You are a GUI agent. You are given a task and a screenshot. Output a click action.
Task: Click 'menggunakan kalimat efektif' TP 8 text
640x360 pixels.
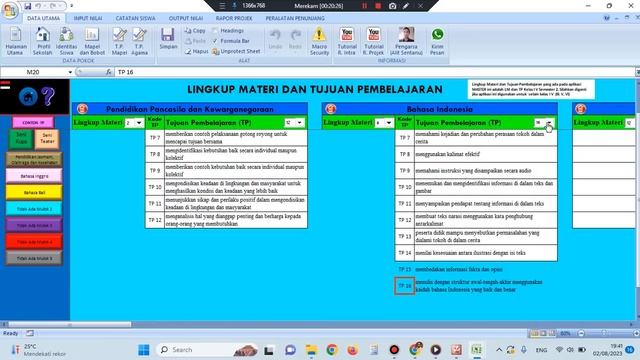pyautogui.click(x=447, y=154)
